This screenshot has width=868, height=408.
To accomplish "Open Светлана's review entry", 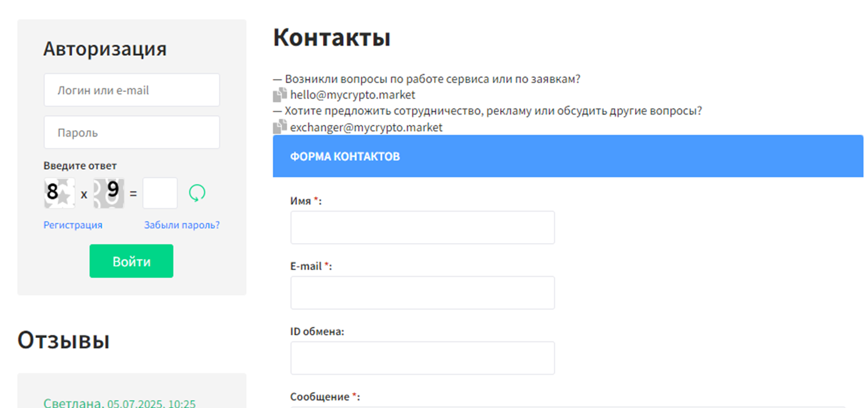I will point(73,403).
